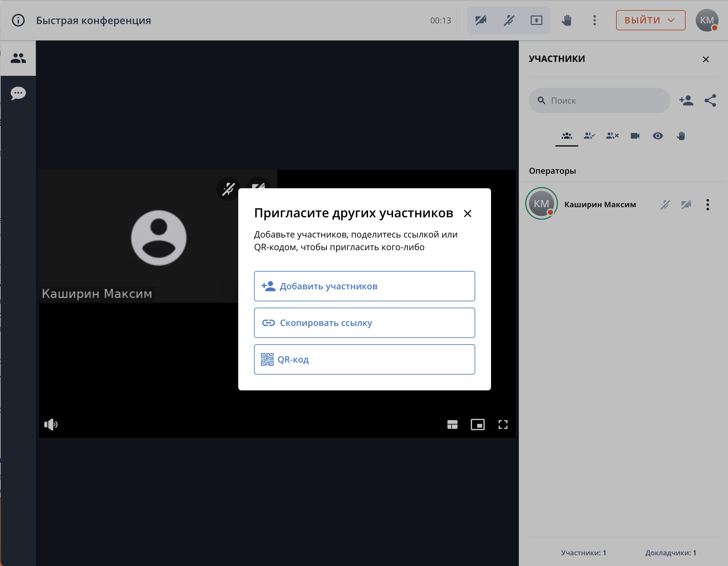Click the 00:13 timer
Screen dimensions: 728x566
click(440, 21)
